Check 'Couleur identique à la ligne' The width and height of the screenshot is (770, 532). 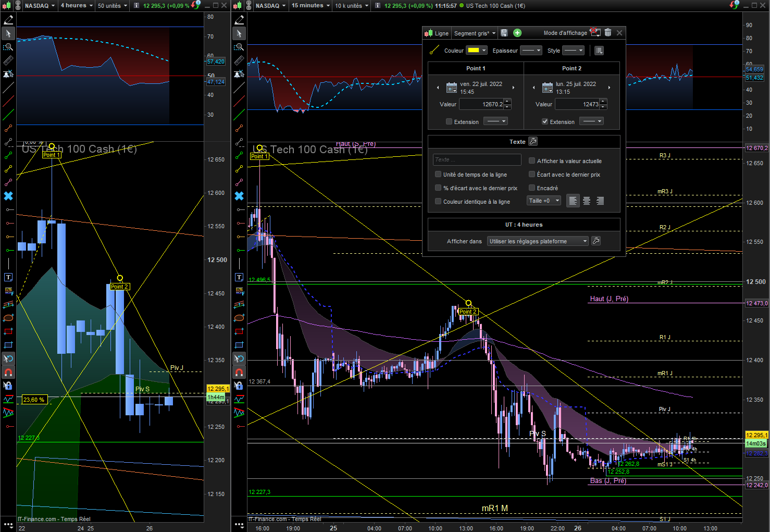click(438, 202)
